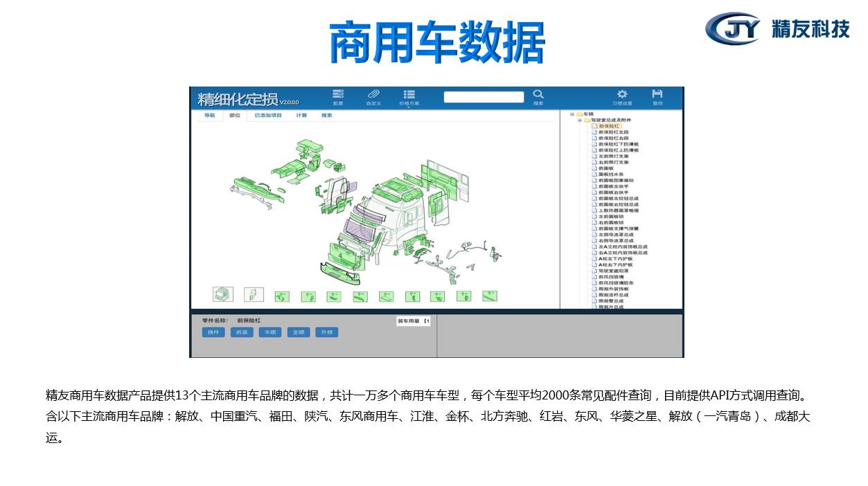Open the 计算 tab
Image resolution: width=868 pixels, height=486 pixels.
coord(301,116)
